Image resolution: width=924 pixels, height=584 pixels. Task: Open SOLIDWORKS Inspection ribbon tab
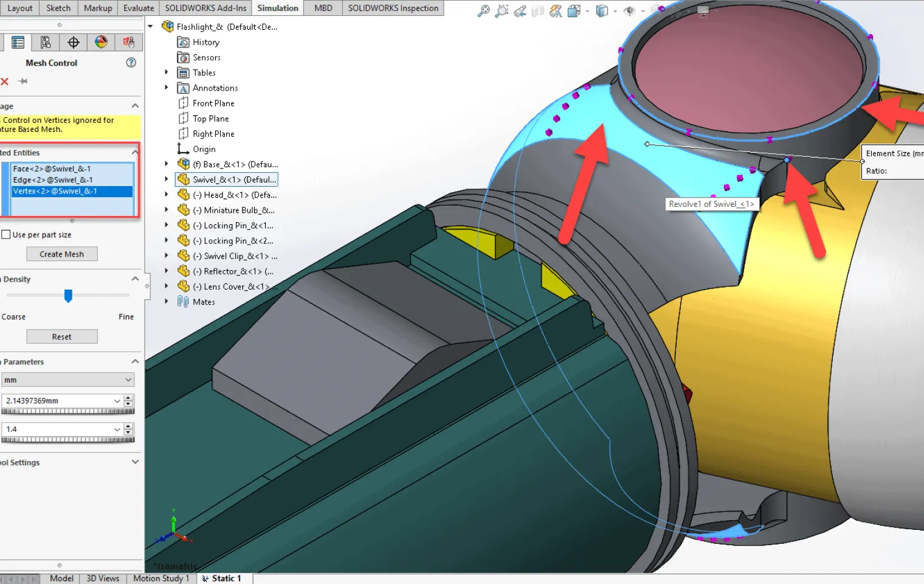[x=393, y=8]
